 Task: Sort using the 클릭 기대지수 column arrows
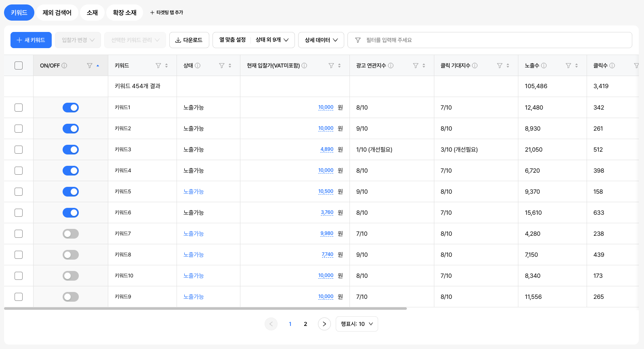coord(508,66)
